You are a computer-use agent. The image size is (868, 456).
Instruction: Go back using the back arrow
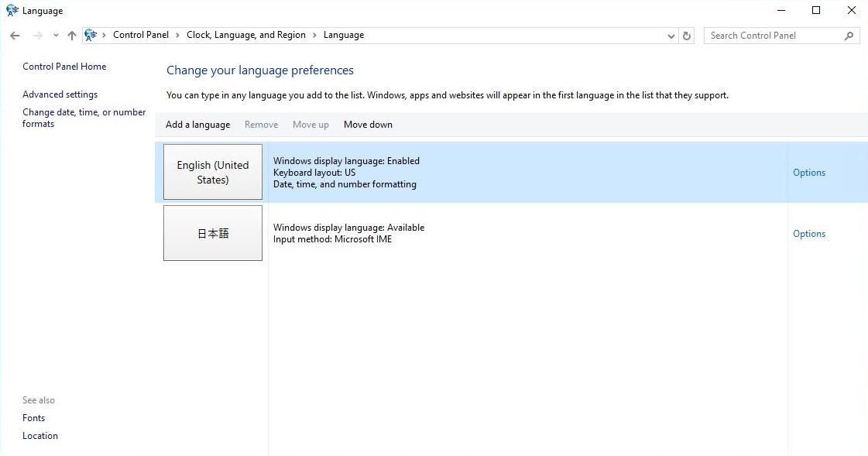15,36
